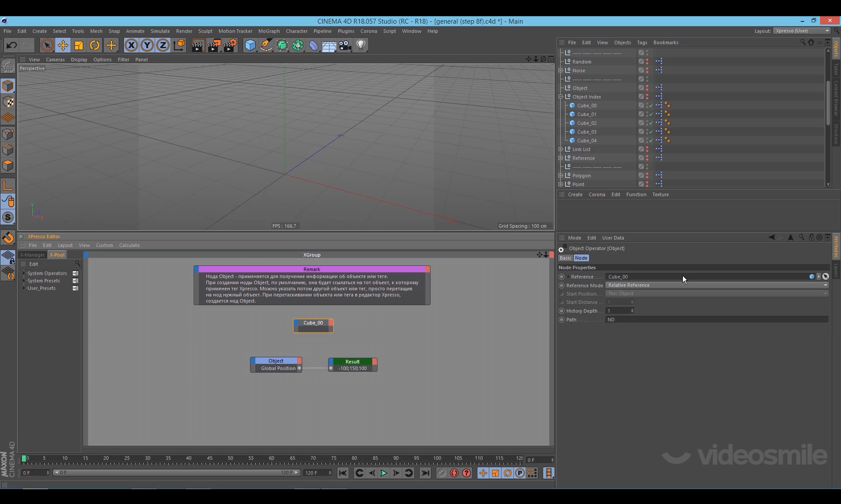
Task: Add a Cube primitive from toolbar
Action: [250, 45]
